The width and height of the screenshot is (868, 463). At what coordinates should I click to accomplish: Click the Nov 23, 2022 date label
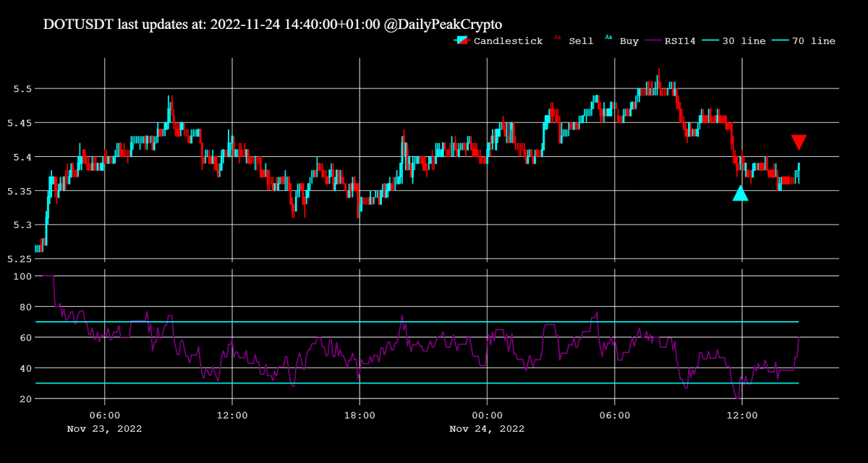pos(105,429)
